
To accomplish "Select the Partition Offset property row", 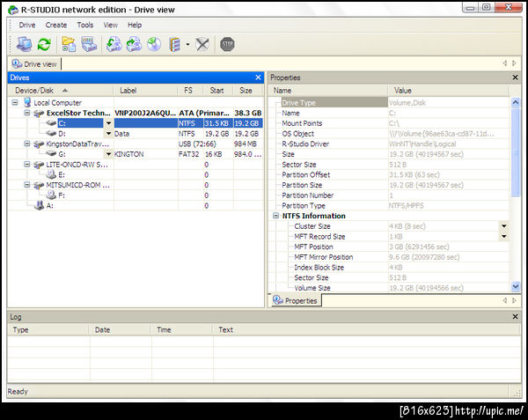I will 394,175.
